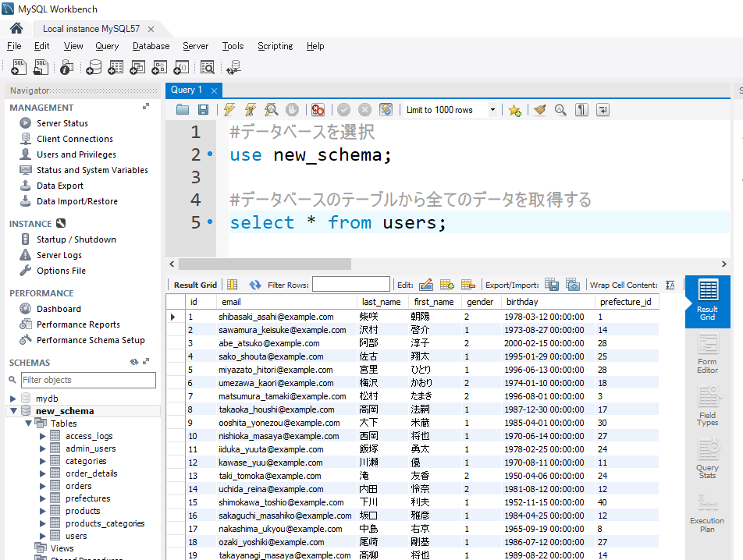Open find panel magnifier icon in editor
This screenshot has height=560, width=743.
[x=560, y=110]
